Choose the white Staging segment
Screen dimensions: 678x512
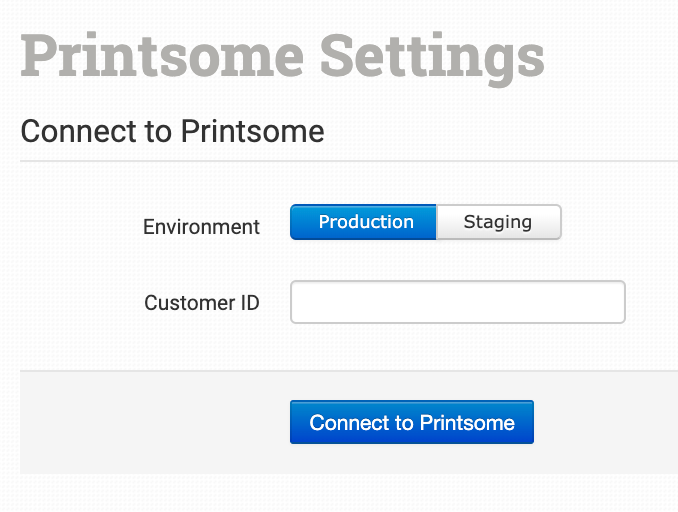click(x=498, y=222)
